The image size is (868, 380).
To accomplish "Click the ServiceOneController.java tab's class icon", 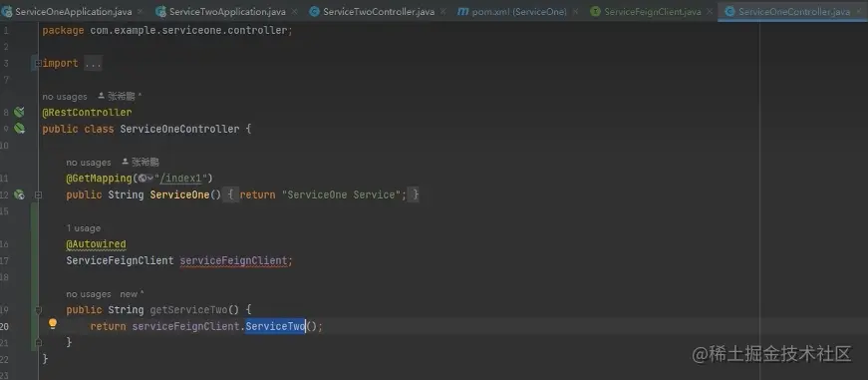I will coord(729,12).
